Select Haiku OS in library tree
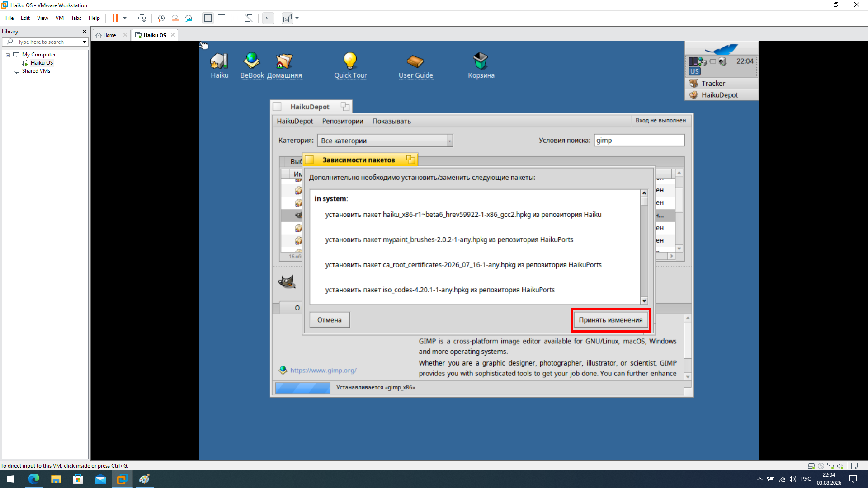 click(42, 63)
